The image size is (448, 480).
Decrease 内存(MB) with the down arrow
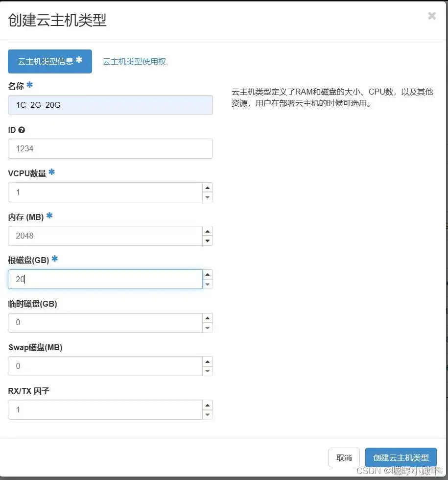click(207, 240)
